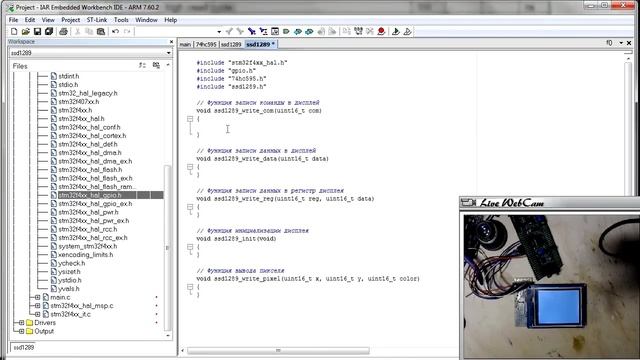
Task: Expand the stm32f4xx_it.c node
Action: [37, 314]
